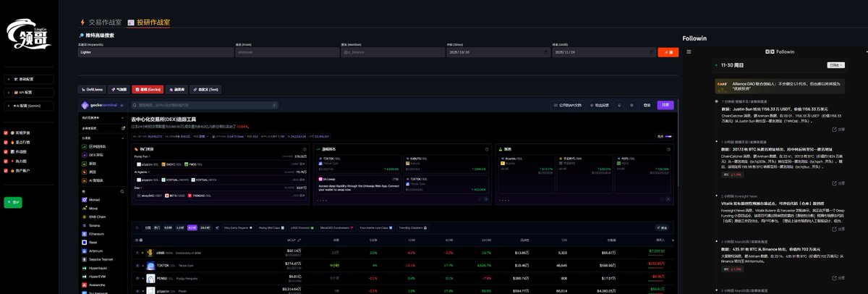Select BNB Chain network icon

click(84, 217)
